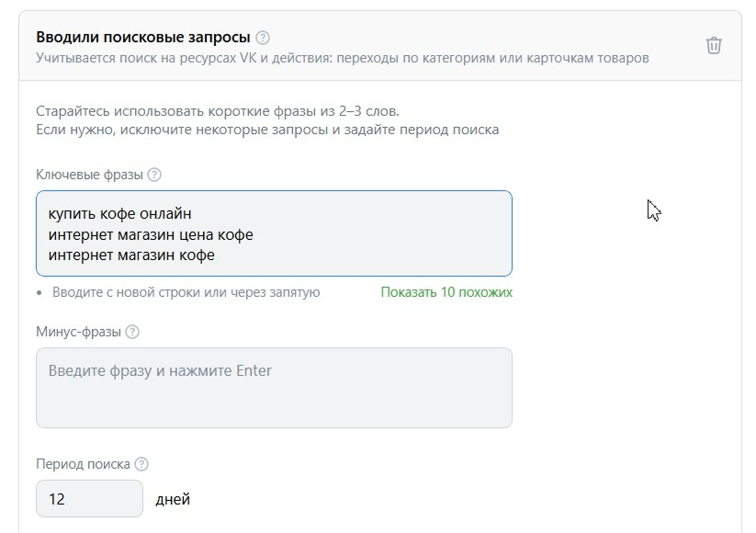Click the minus-phrases input field
The height and width of the screenshot is (533, 756).
tap(272, 385)
